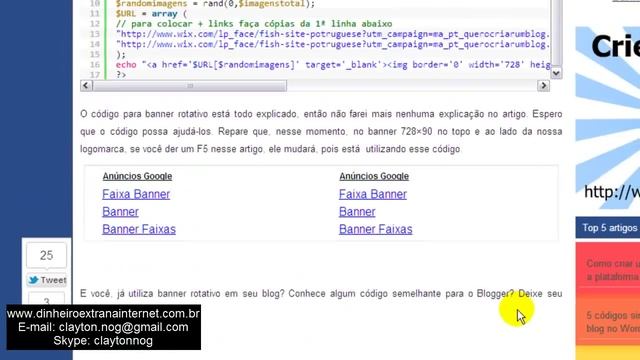This screenshot has width=640, height=360.
Task: Open the '5 códigos' orange sidebar article
Action: point(608,322)
